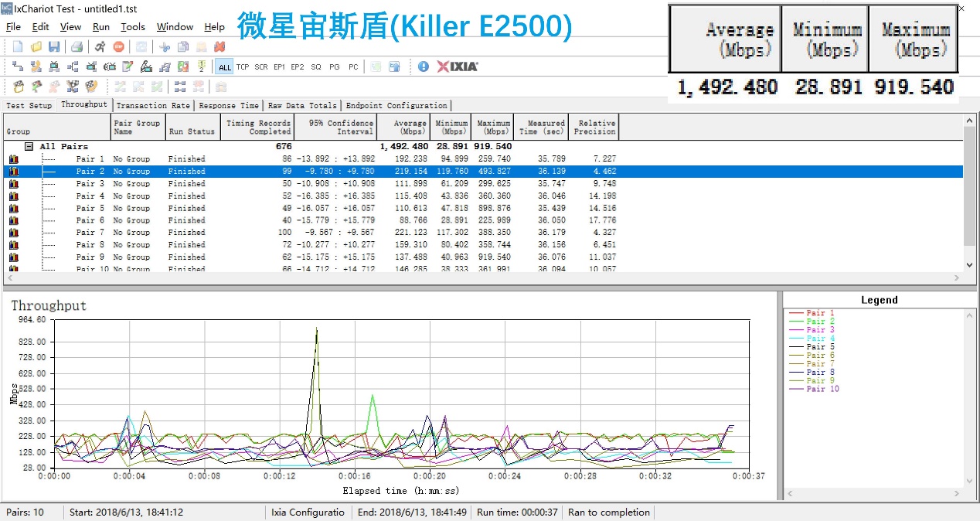
Task: Toggle the ALL pairs filter button
Action: 224,67
